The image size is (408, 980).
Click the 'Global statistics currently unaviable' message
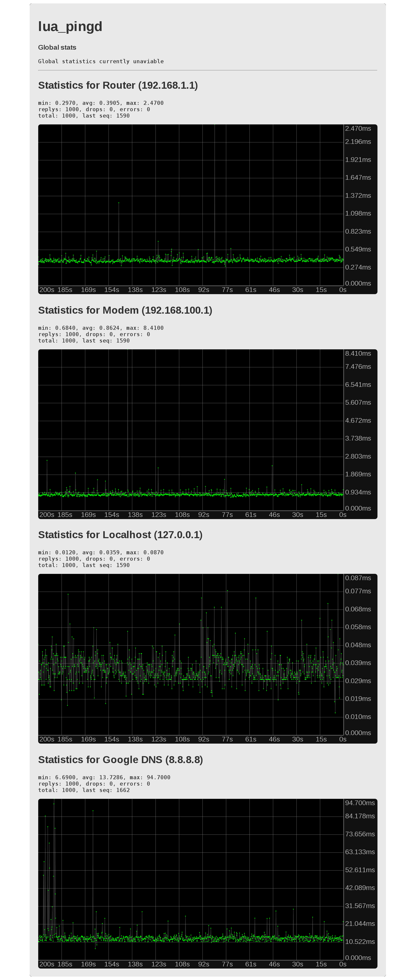click(x=101, y=61)
